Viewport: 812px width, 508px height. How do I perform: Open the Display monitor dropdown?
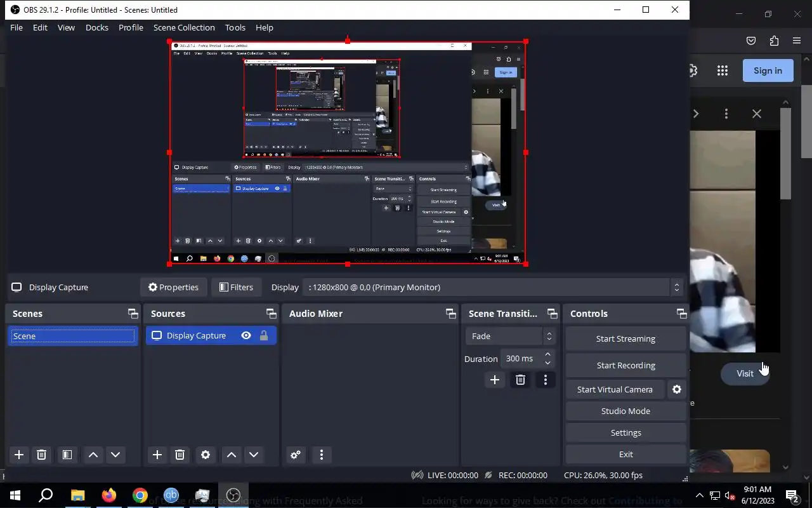tap(494, 287)
